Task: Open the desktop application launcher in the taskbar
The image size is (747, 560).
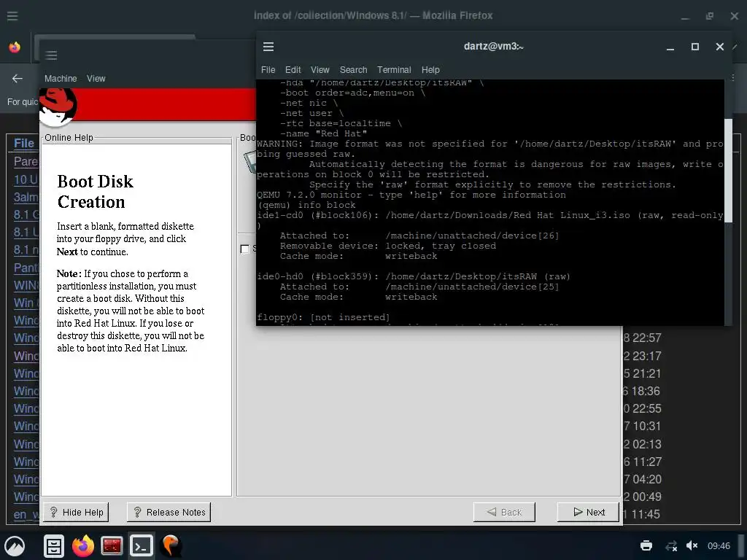Action: tap(15, 545)
